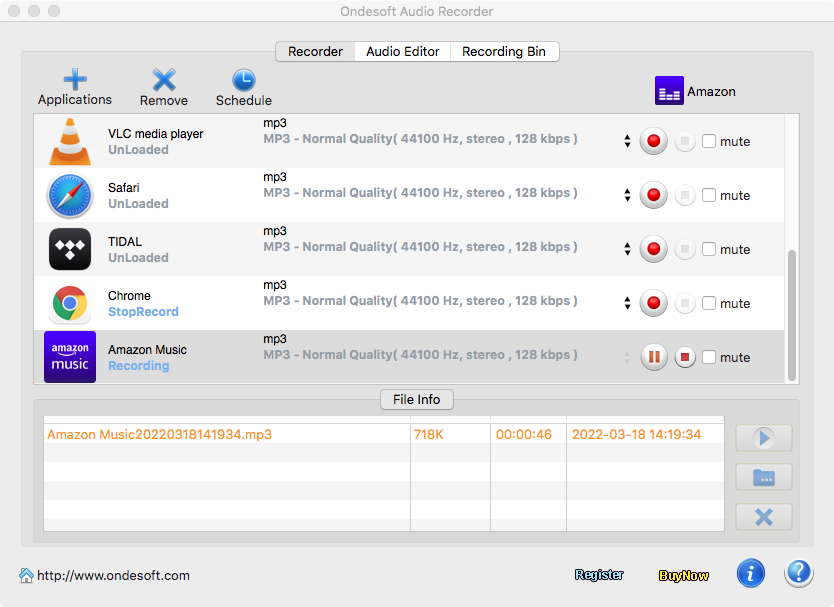Click the Safari UnLoaded status text

click(138, 204)
